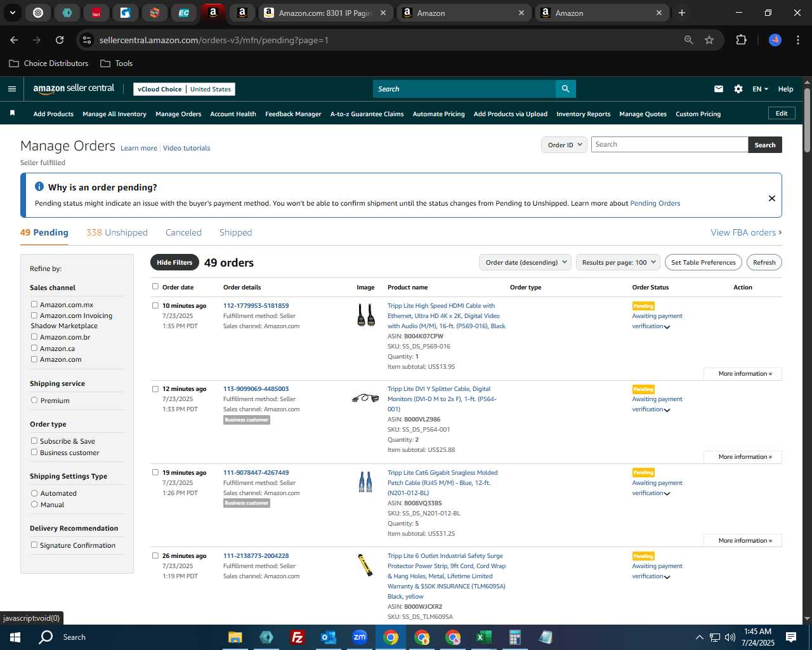Tick the Subscribe & Save checkbox
Screen dimensions: 812x650
[x=34, y=441]
